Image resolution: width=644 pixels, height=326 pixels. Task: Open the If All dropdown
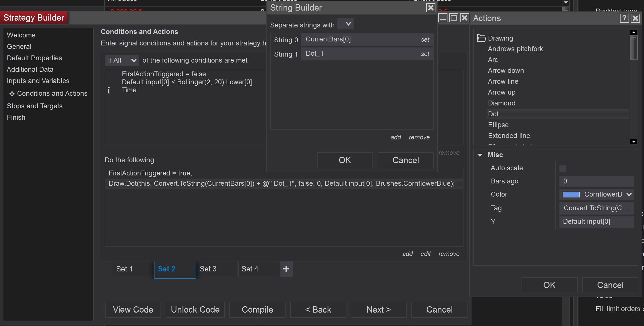[122, 60]
